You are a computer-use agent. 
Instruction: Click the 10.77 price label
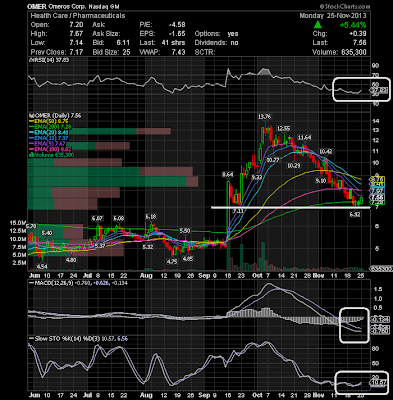coord(273,160)
